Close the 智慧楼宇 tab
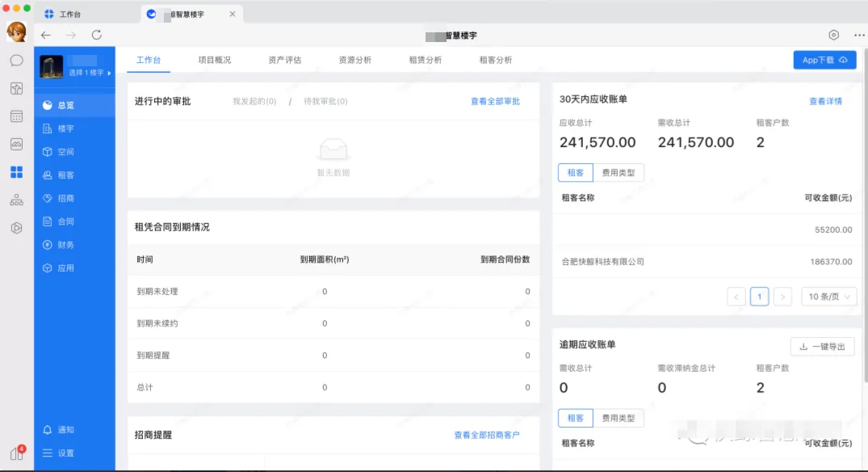 point(233,14)
